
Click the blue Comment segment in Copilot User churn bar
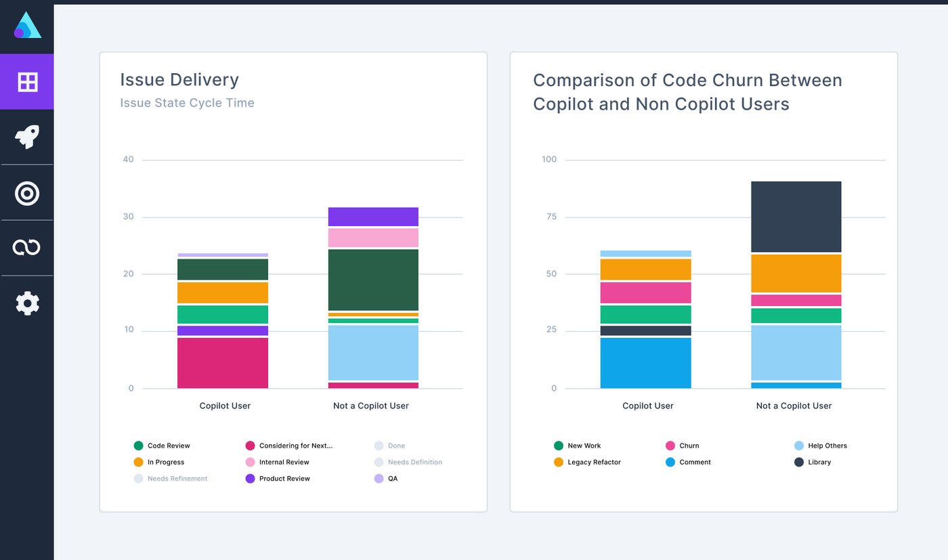[x=646, y=363]
